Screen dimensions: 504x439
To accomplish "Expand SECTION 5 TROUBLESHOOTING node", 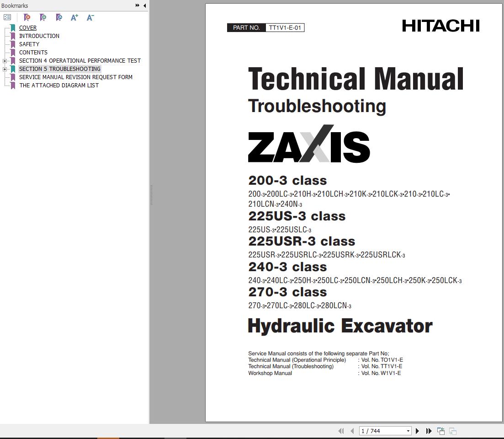I will click(x=5, y=69).
